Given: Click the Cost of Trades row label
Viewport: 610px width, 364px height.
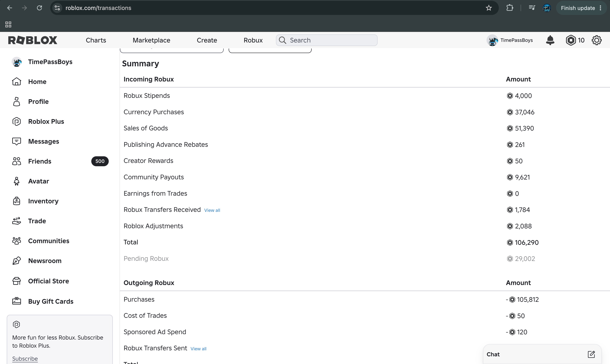Looking at the screenshot, I should coord(145,315).
